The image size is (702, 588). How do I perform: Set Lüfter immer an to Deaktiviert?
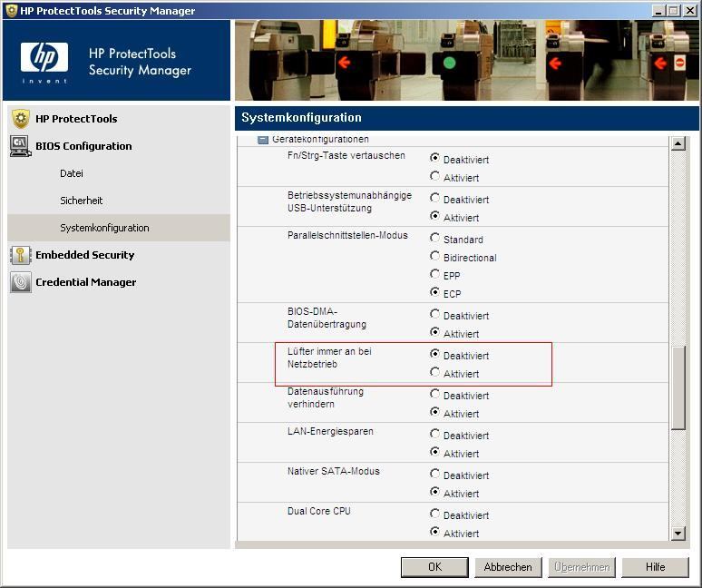pos(434,354)
